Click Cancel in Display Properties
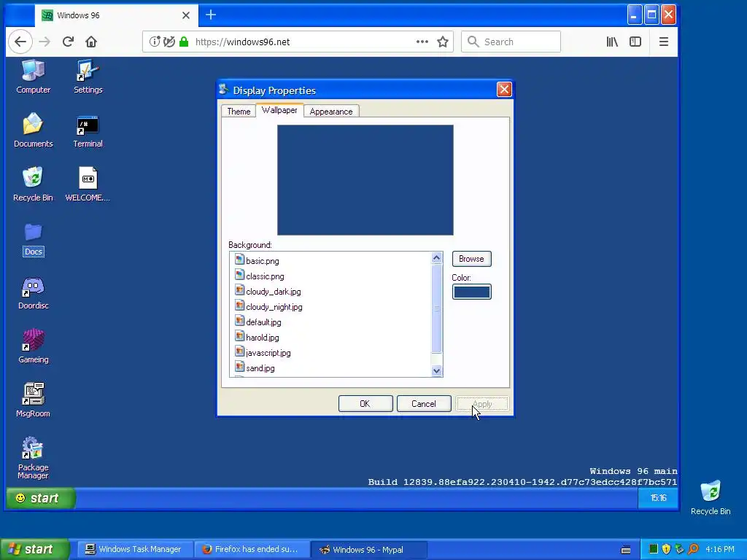The height and width of the screenshot is (560, 747). point(424,404)
